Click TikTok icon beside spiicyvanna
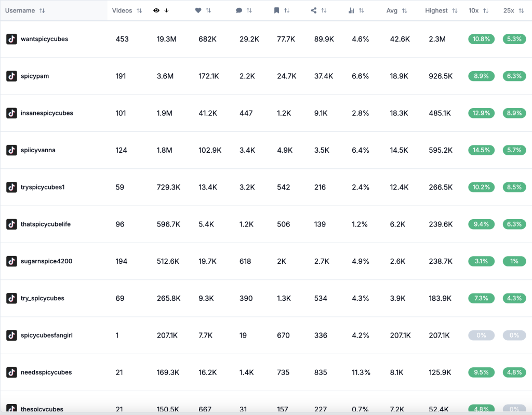The image size is (532, 415). (11, 150)
